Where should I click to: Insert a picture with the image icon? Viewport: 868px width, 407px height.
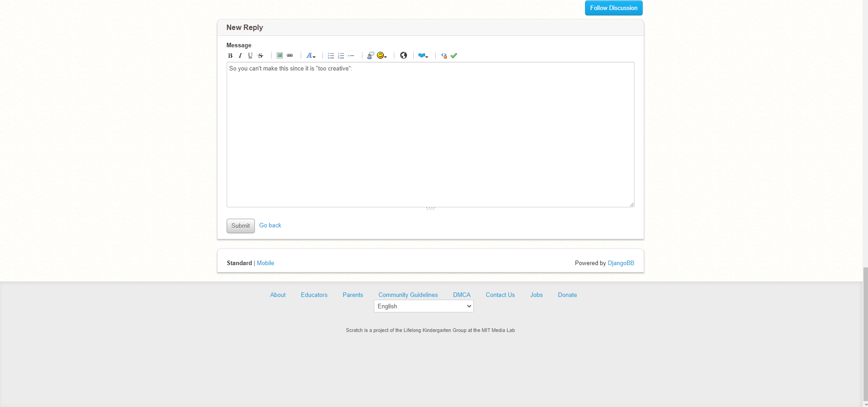tap(280, 55)
